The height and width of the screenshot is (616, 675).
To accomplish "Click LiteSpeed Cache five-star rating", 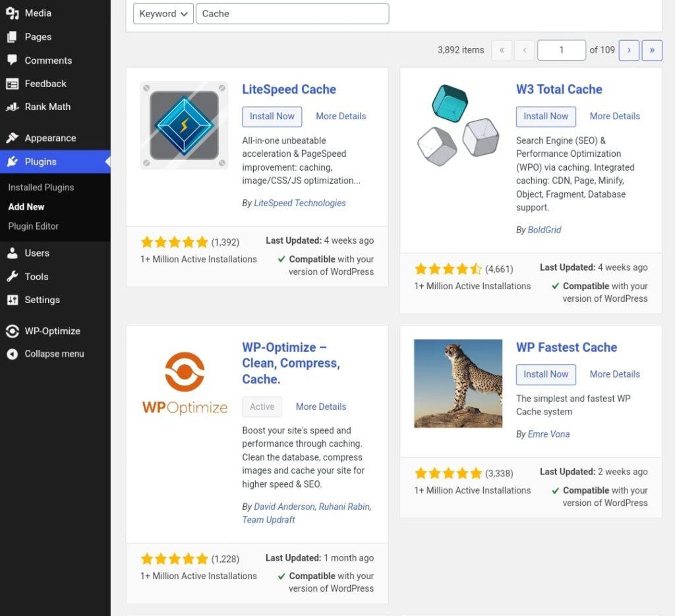I will [174, 242].
